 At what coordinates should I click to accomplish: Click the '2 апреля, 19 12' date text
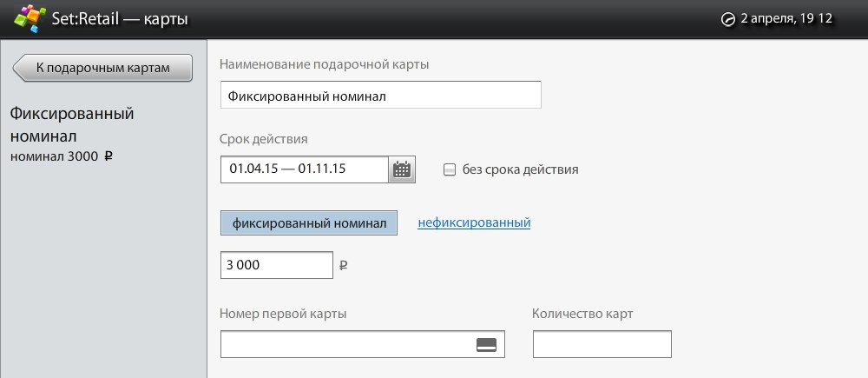(786, 19)
